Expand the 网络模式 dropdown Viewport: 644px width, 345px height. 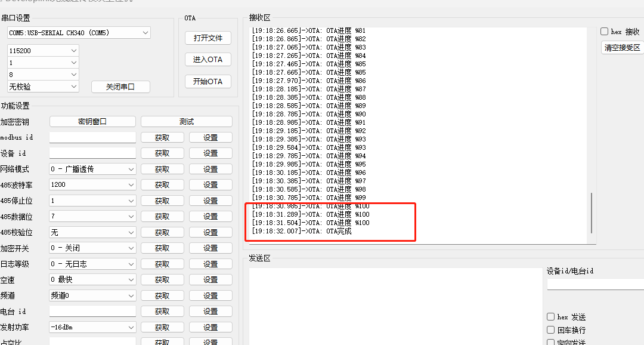tap(92, 169)
